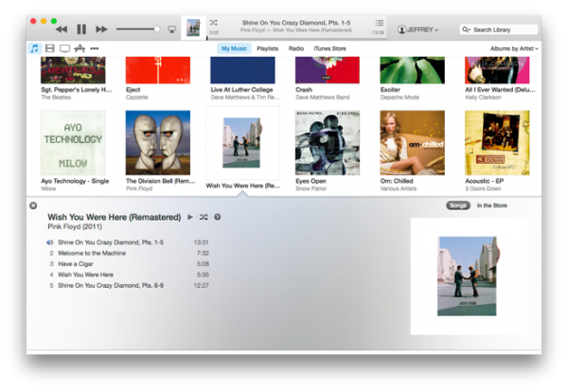Image resolution: width=568 pixels, height=392 pixels.
Task: Shuffle the Wish You Were Here album
Action: 204,217
